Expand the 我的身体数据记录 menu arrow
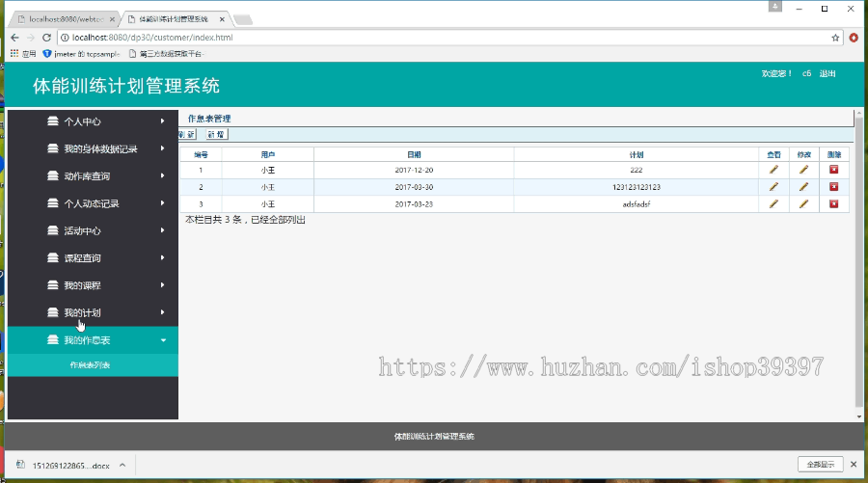Viewport: 868px width, 483px height. pos(162,148)
